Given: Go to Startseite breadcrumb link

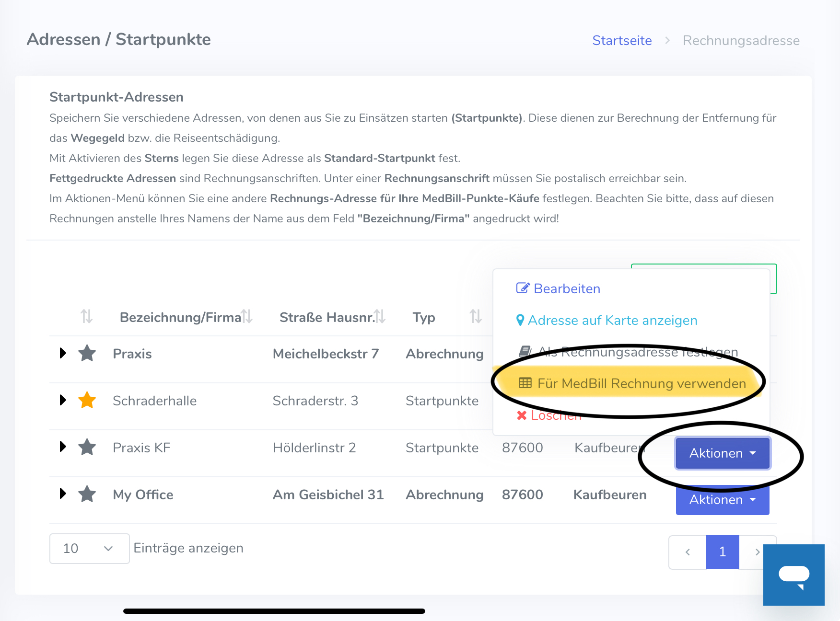Looking at the screenshot, I should tap(622, 41).
